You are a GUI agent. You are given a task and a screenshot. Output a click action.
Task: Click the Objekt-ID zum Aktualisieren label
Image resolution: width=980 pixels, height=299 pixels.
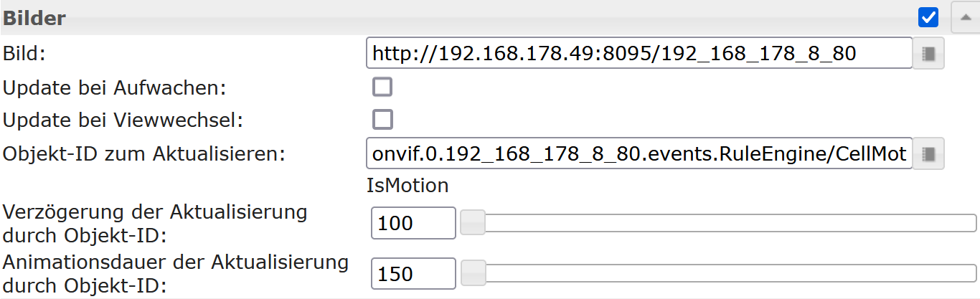(x=144, y=153)
